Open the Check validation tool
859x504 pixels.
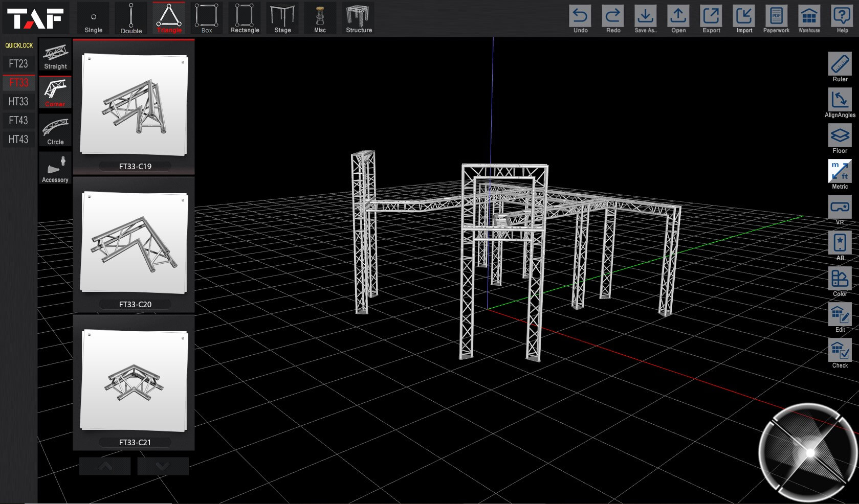[x=840, y=353]
